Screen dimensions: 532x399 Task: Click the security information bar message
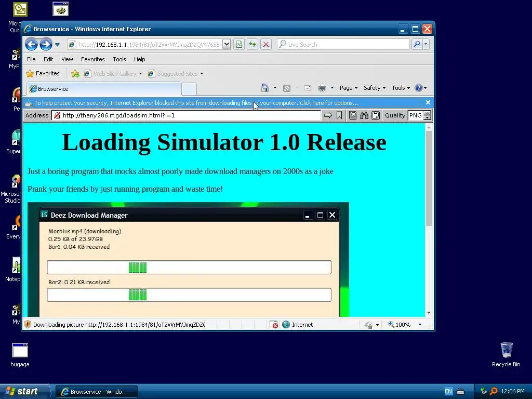click(x=196, y=103)
